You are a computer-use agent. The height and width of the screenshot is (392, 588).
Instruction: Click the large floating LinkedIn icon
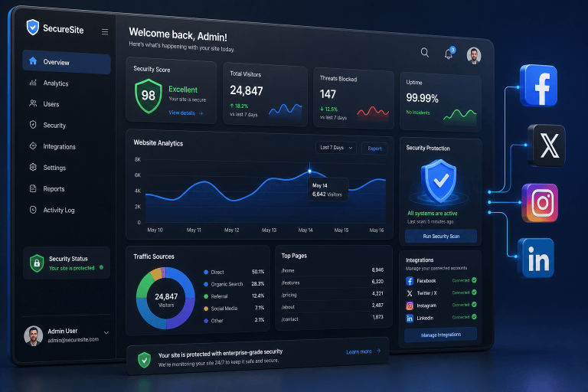tap(537, 258)
